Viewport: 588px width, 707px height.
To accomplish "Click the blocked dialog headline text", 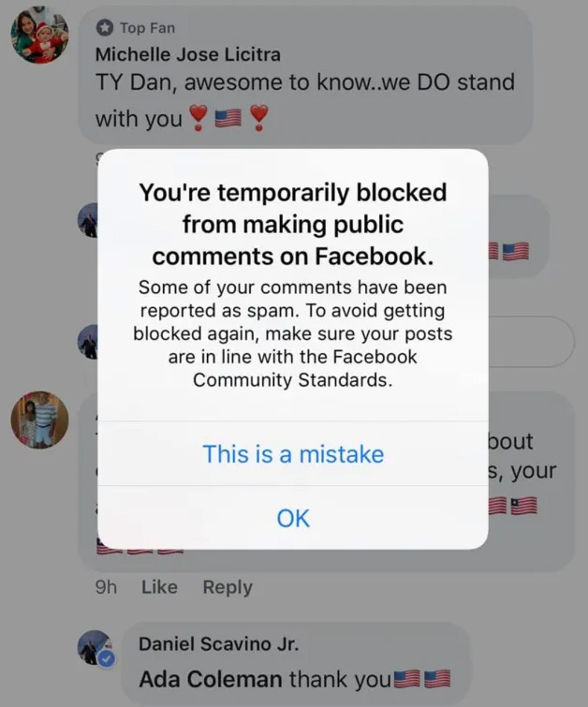I will (293, 224).
